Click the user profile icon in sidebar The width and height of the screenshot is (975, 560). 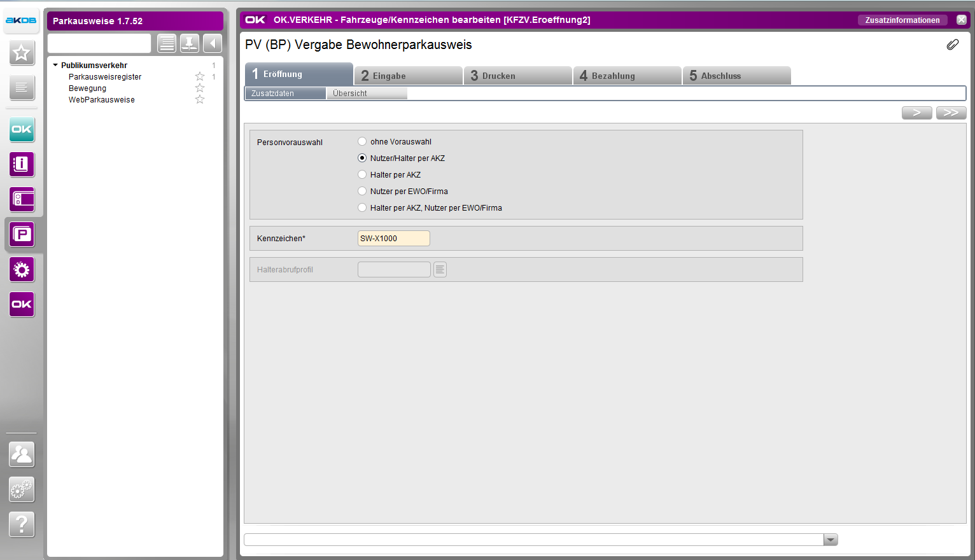22,454
